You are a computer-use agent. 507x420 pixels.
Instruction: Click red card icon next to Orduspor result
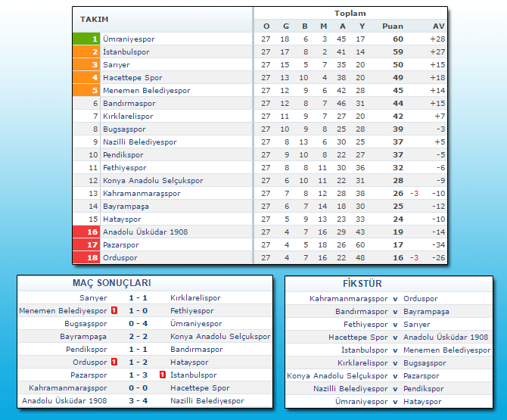click(114, 362)
